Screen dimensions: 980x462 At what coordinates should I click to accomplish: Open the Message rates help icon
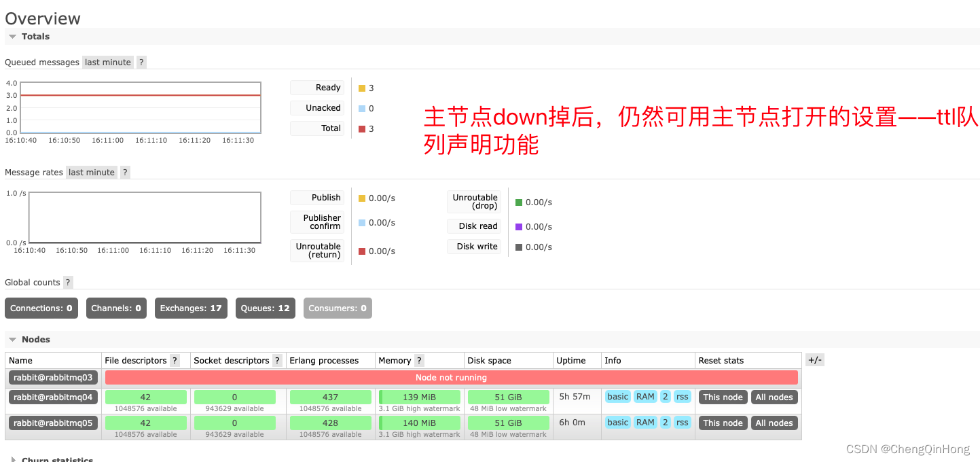tap(125, 172)
